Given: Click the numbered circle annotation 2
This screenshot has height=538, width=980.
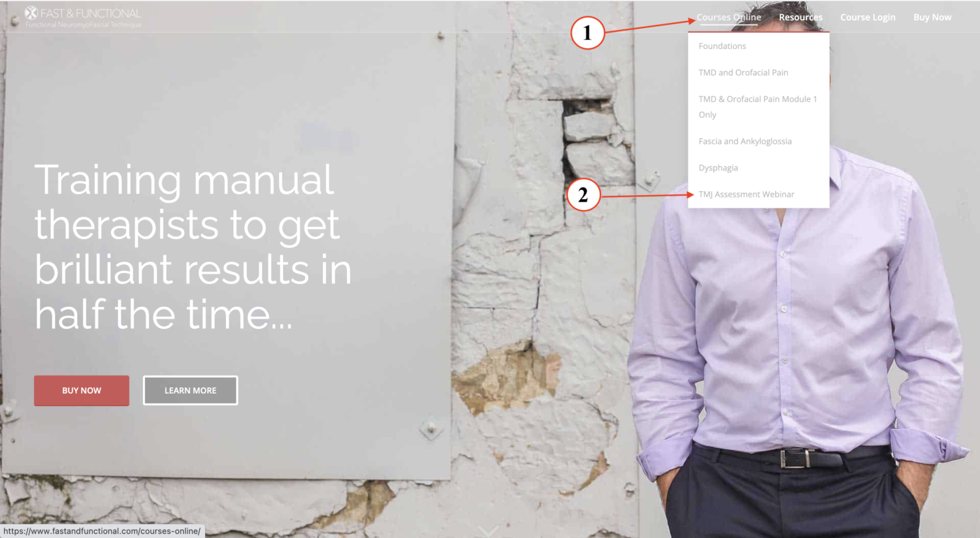Looking at the screenshot, I should [x=583, y=195].
